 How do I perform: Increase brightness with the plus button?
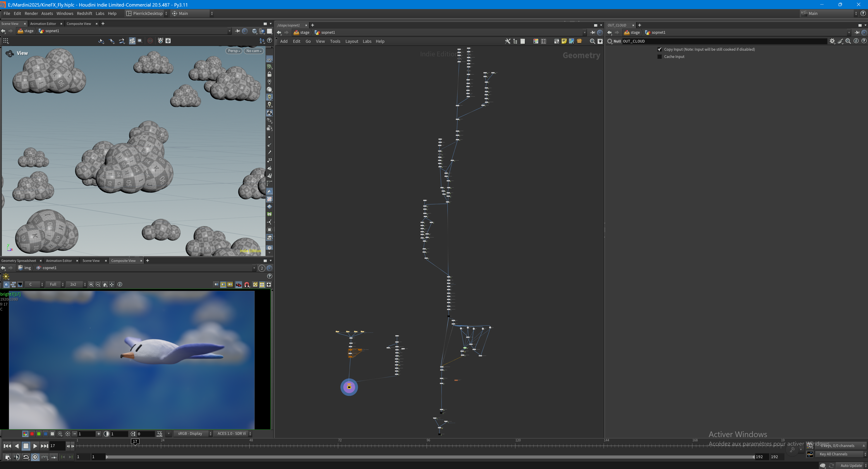pos(99,434)
